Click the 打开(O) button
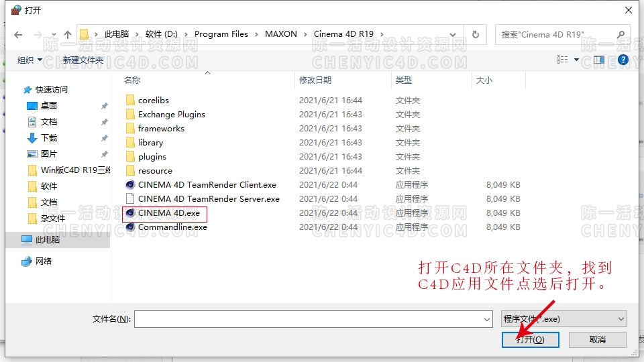Image resolution: width=644 pixels, height=362 pixels. point(530,339)
